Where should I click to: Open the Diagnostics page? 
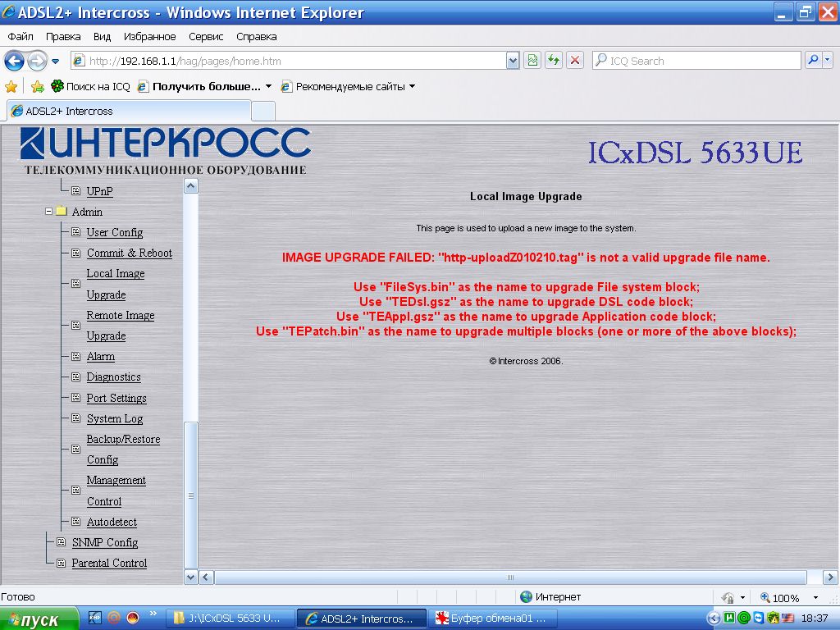click(113, 377)
